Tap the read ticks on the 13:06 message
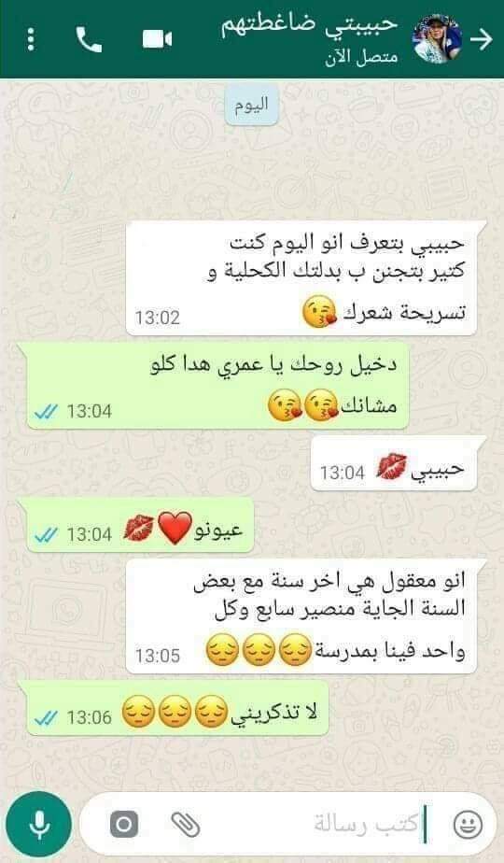This screenshot has width=504, height=863. click(46, 717)
